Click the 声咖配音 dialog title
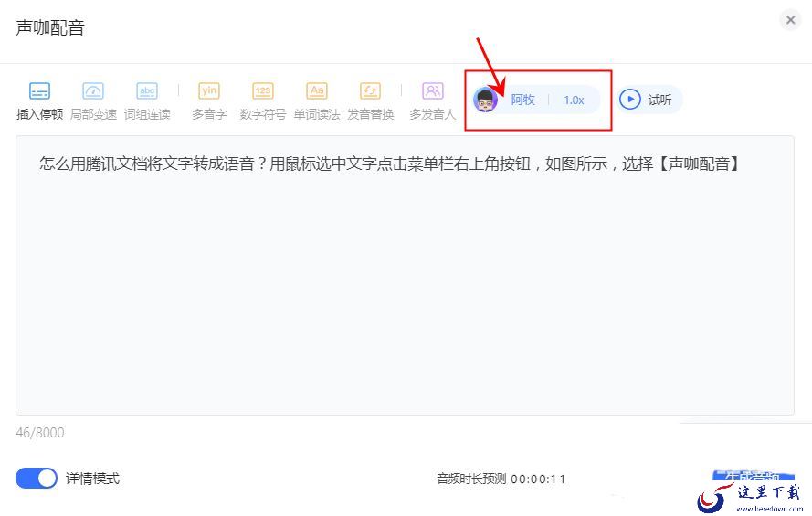The width and height of the screenshot is (812, 516). click(x=50, y=27)
